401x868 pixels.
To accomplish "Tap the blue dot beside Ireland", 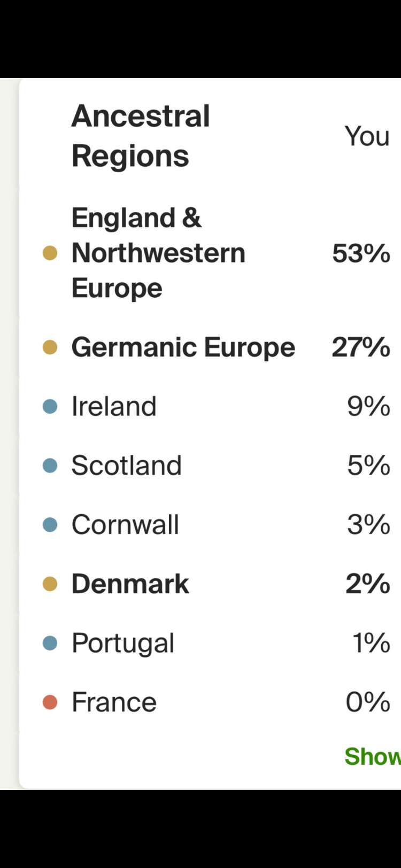I will point(50,407).
